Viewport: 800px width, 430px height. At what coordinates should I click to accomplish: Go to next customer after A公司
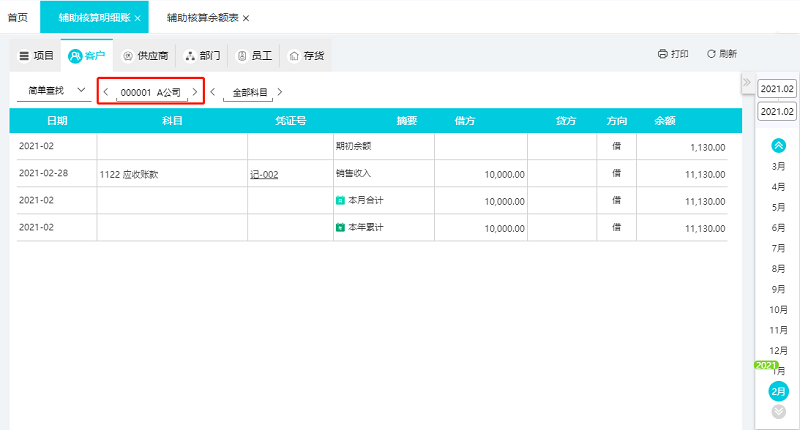point(195,92)
